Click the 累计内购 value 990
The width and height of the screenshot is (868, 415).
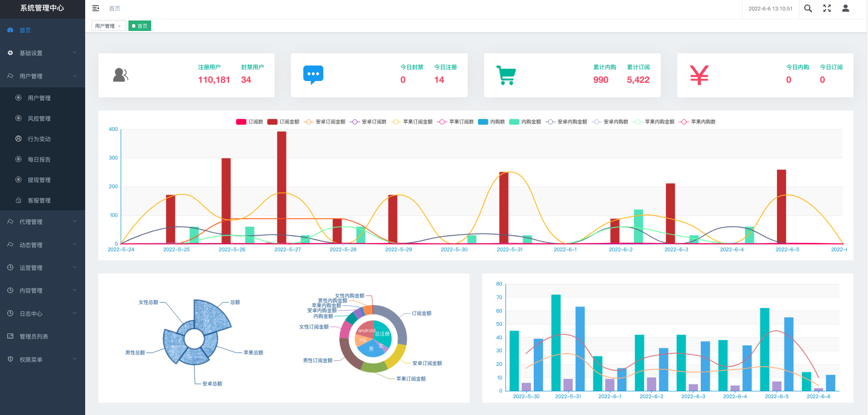click(x=601, y=80)
